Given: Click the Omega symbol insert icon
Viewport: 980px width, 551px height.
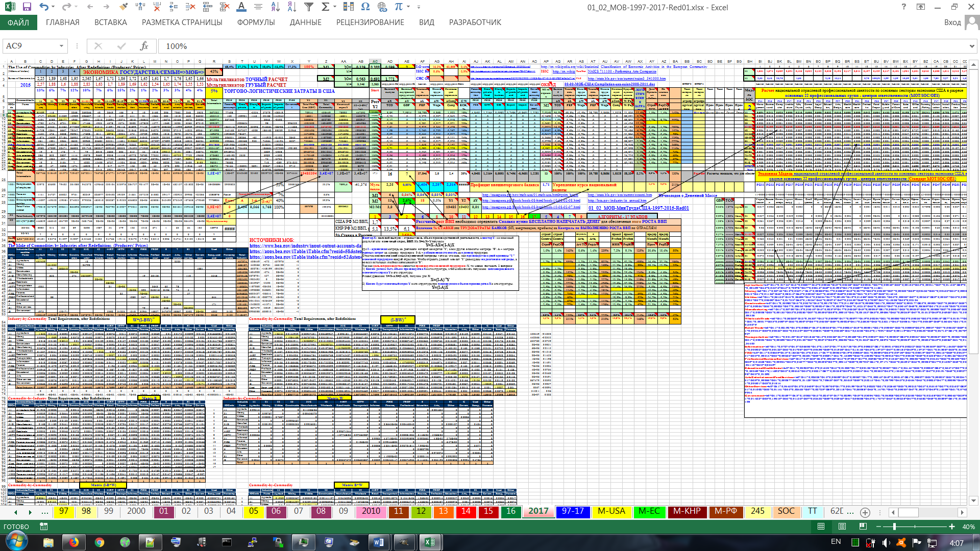Looking at the screenshot, I should click(365, 7).
